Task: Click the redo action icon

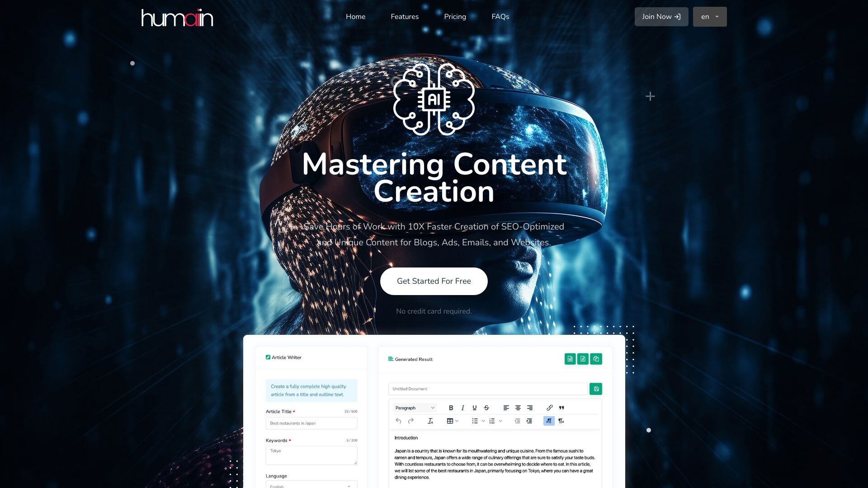Action: pos(410,421)
